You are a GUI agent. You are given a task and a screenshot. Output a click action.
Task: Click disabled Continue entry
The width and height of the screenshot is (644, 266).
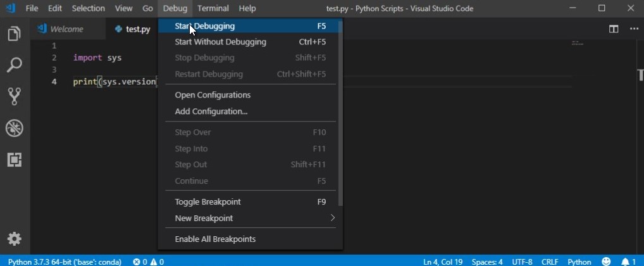(x=248, y=181)
